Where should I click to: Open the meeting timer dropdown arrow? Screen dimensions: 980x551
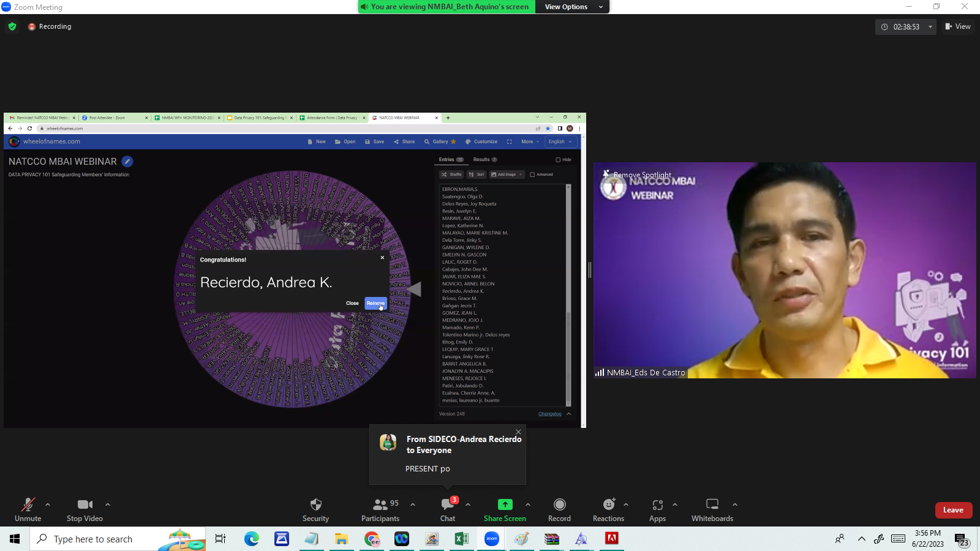(930, 27)
